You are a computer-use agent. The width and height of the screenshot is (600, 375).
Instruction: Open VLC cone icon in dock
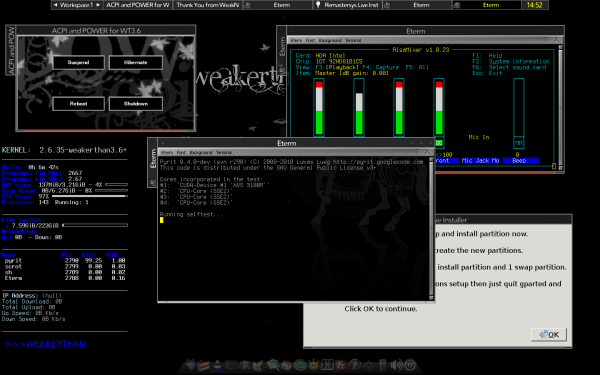(x=217, y=365)
